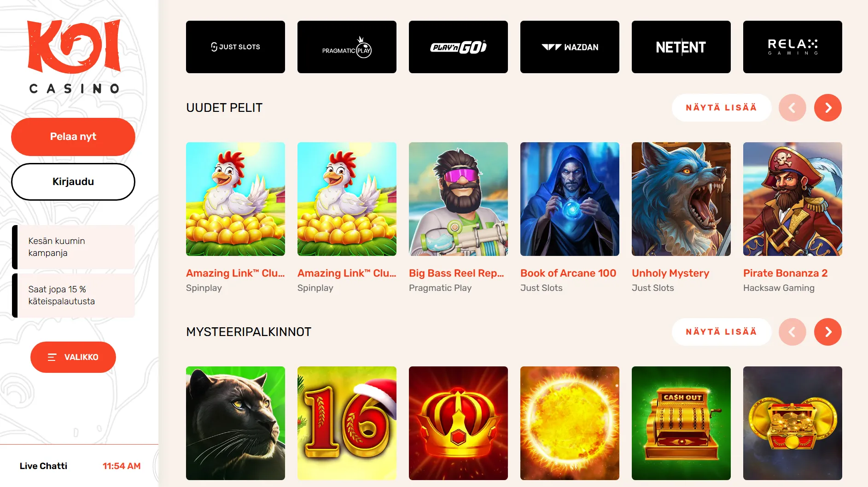Go back in Mysteeripalkinnot carousel
This screenshot has width=868, height=487.
click(x=792, y=332)
